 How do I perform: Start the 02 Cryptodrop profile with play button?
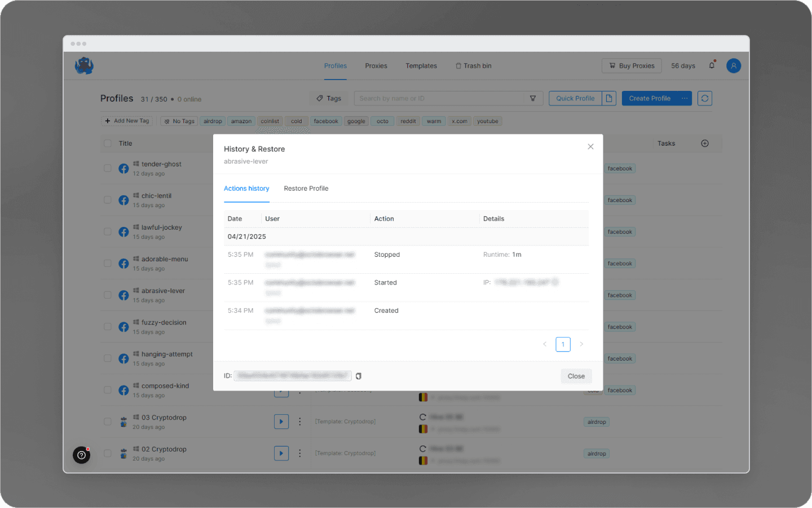[281, 453]
